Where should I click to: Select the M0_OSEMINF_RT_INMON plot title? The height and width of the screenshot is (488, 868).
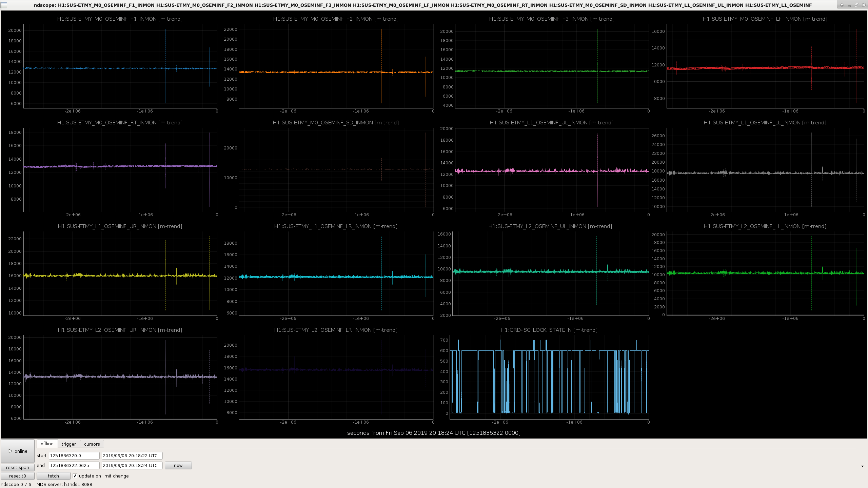click(120, 123)
